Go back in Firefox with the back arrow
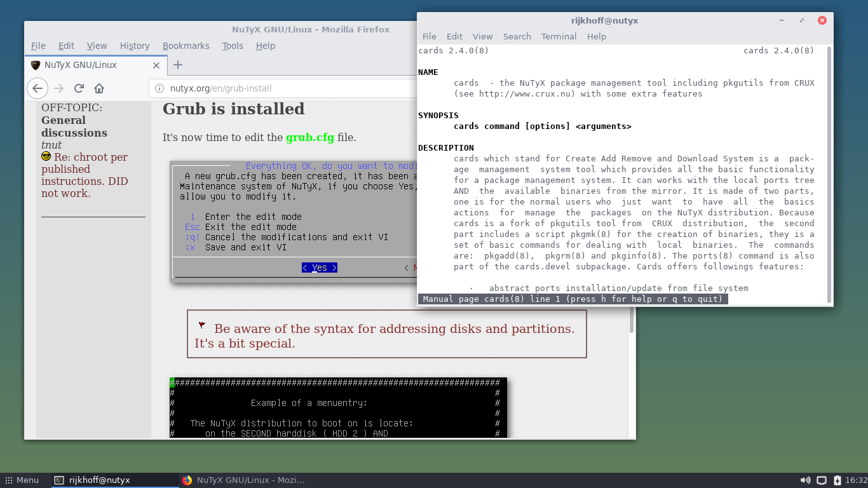Viewport: 868px width, 488px height. (x=37, y=88)
